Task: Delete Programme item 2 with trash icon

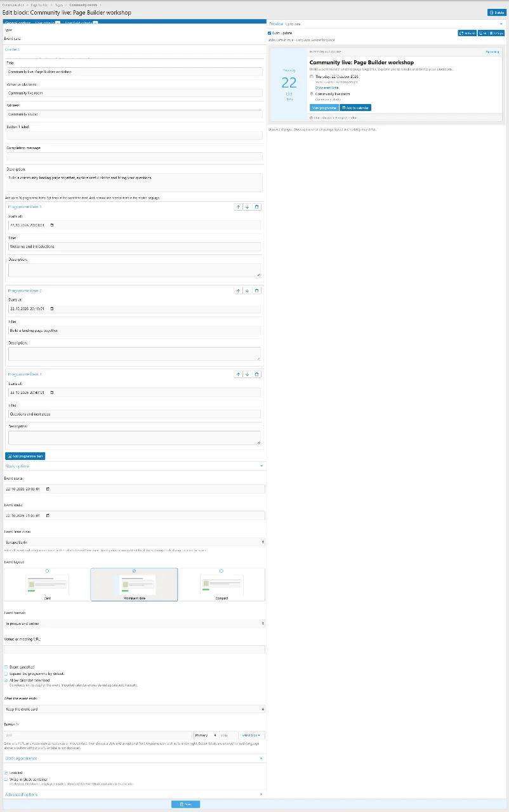Action: pos(256,291)
